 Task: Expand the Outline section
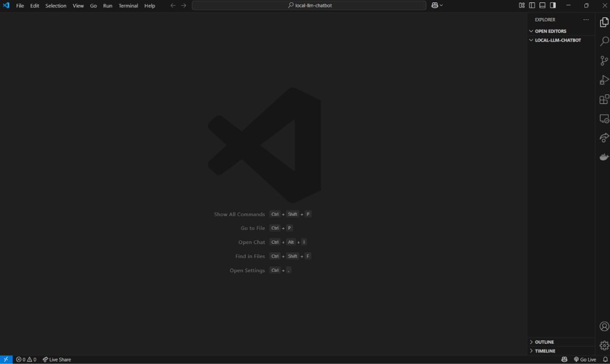tap(561, 342)
